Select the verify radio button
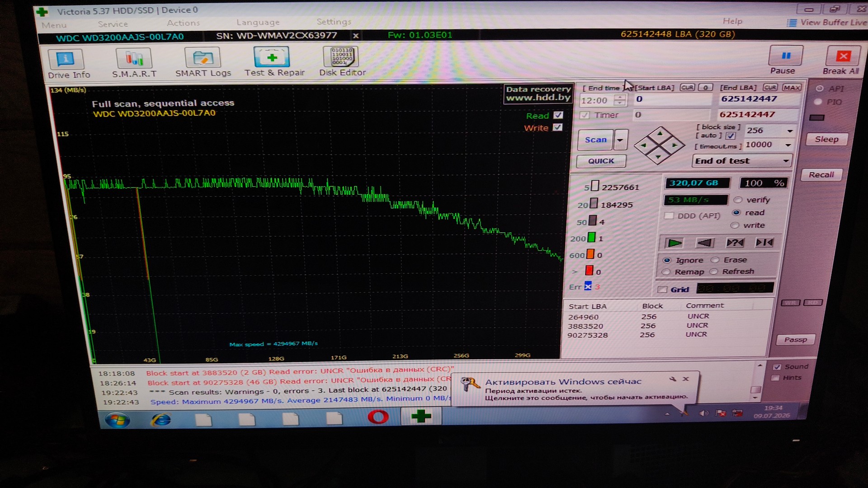Screen dimensions: 868x488 (738, 200)
